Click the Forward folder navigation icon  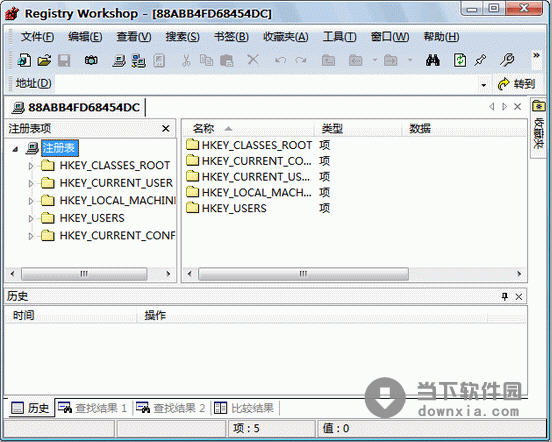(390, 61)
